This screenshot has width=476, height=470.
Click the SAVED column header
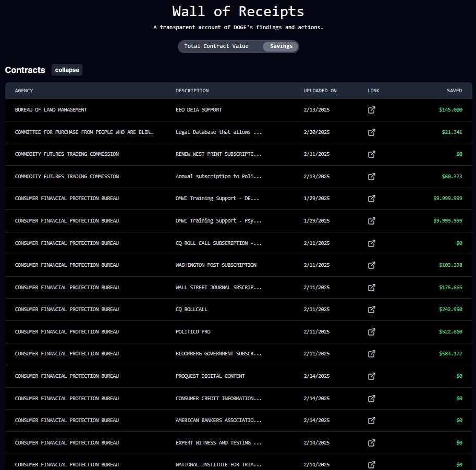coord(454,91)
